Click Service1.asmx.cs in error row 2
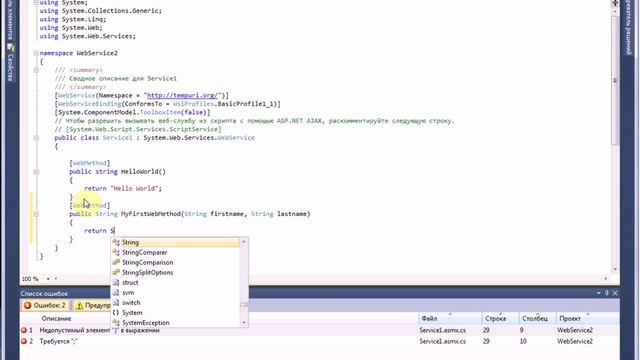This screenshot has width=640, height=360. tap(442, 341)
